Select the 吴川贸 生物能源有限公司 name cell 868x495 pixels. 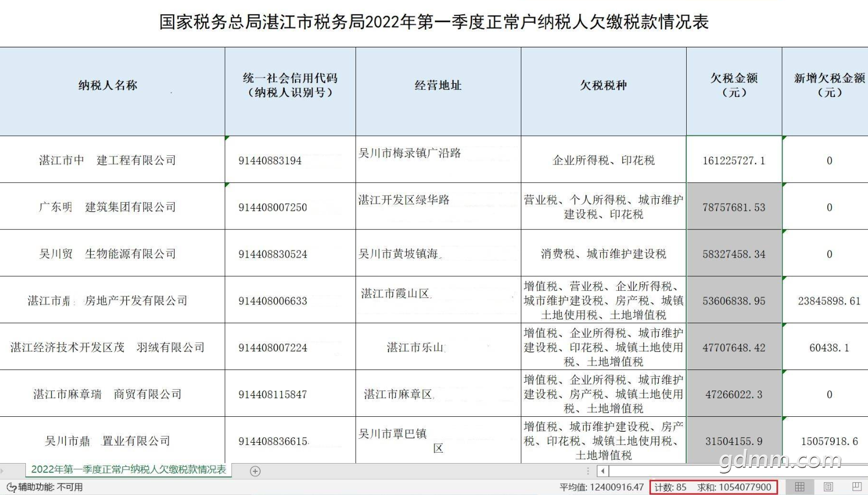[112, 253]
